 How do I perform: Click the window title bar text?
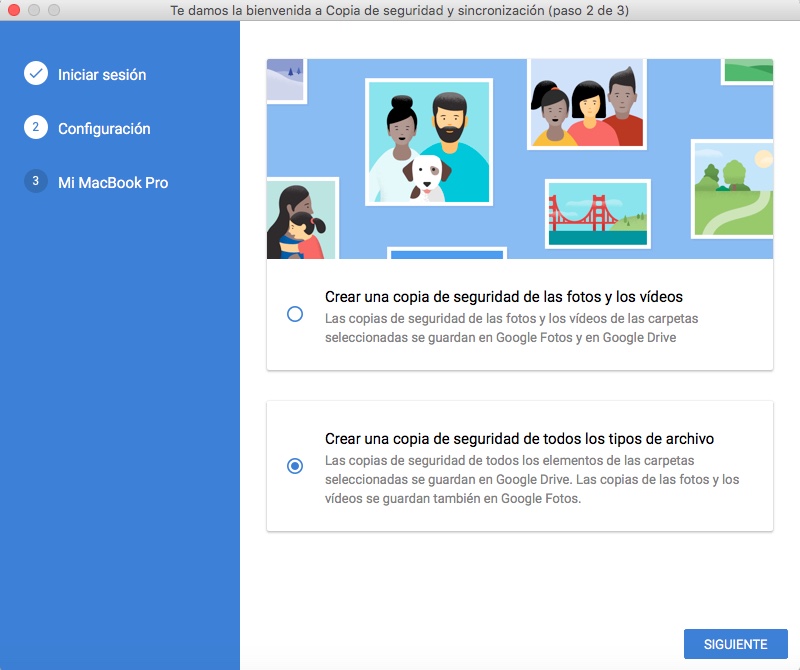(400, 10)
